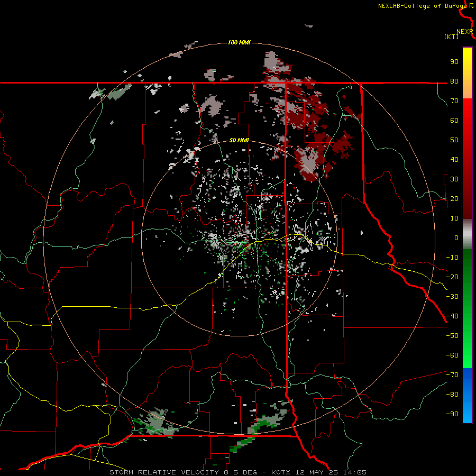This screenshot has width=476, height=476.
Task: Click the KOTX station identifier in caption
Action: tap(281, 472)
